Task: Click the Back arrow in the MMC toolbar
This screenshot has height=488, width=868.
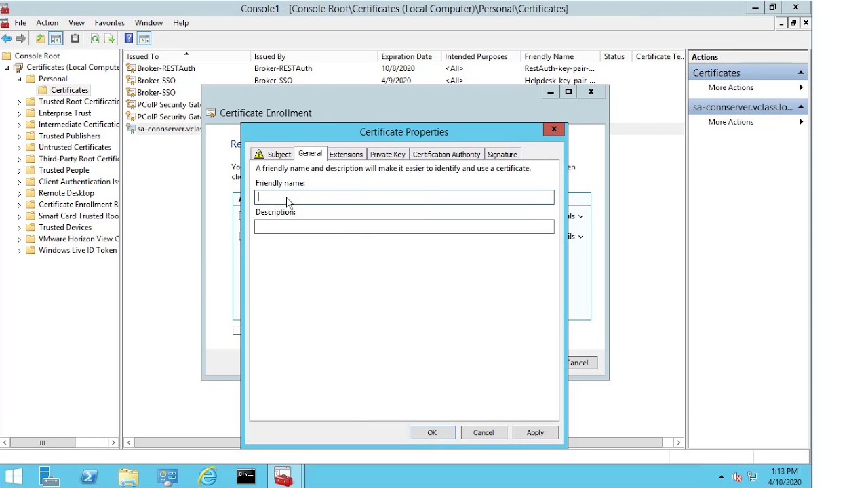Action: click(x=7, y=39)
